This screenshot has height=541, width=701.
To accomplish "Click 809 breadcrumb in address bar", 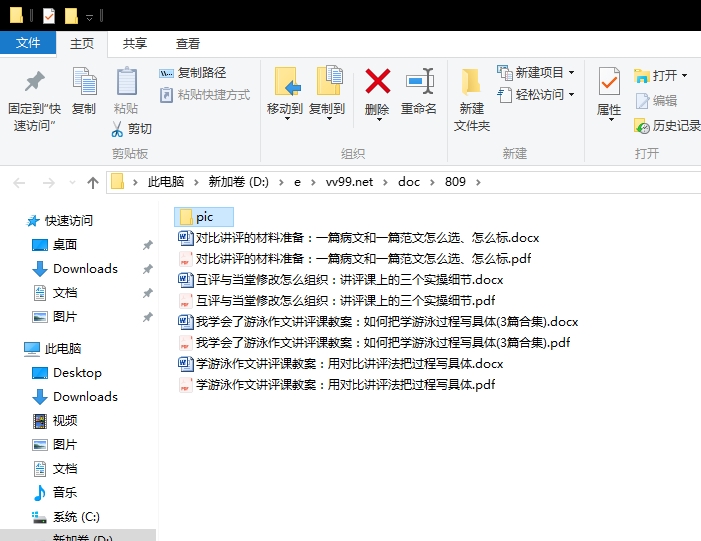I will point(455,182).
